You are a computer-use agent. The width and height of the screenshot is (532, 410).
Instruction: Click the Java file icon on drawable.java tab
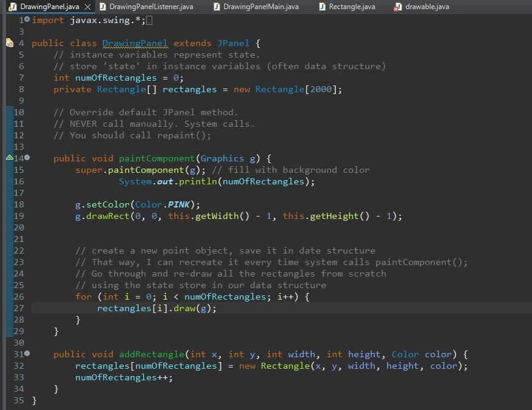[x=397, y=7]
